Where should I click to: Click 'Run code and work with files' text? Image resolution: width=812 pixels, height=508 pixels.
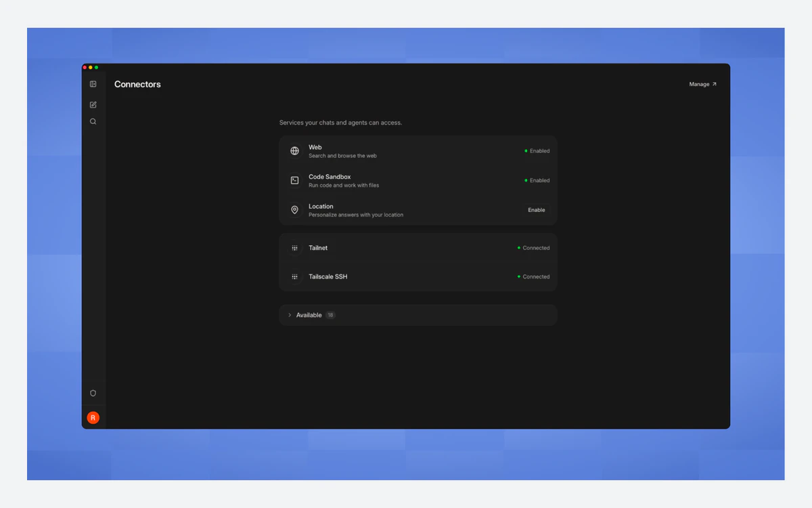click(x=344, y=186)
